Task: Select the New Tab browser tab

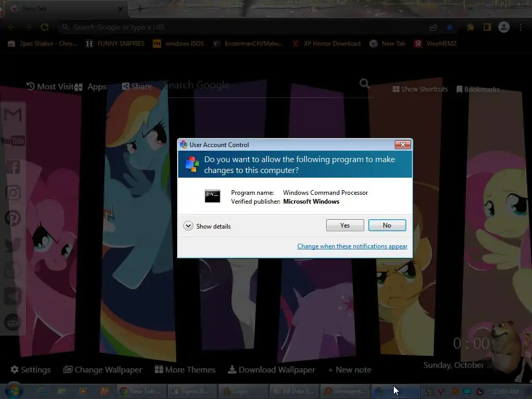Action: (x=64, y=9)
